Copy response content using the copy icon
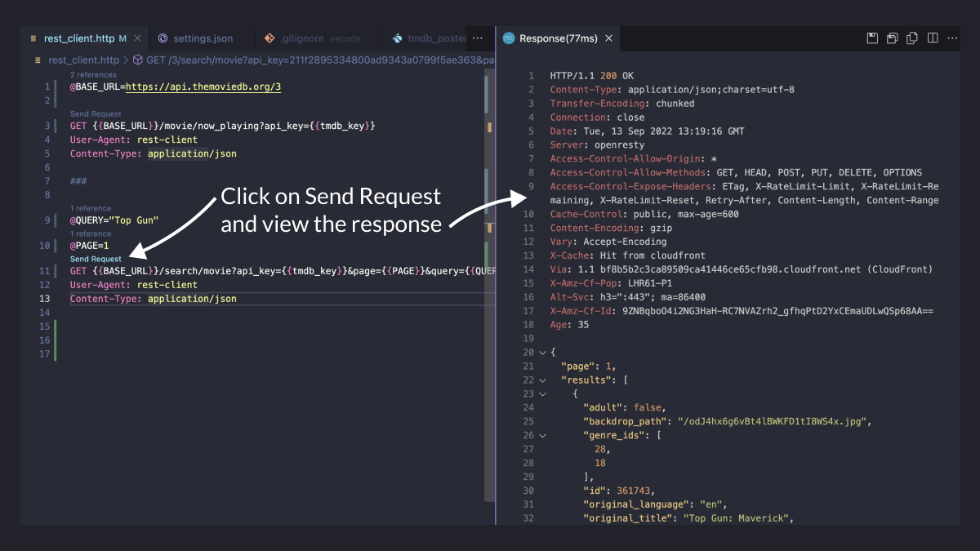This screenshot has width=980, height=551. click(x=911, y=38)
